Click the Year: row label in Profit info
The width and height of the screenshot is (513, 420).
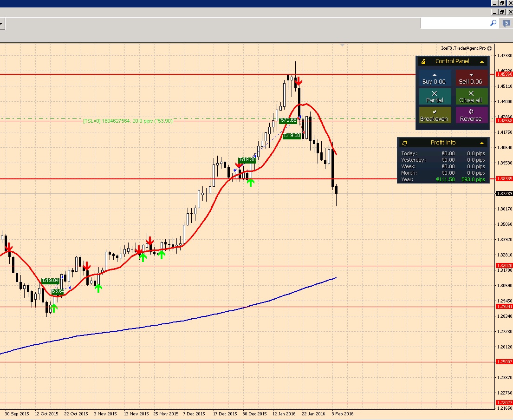tap(407, 179)
